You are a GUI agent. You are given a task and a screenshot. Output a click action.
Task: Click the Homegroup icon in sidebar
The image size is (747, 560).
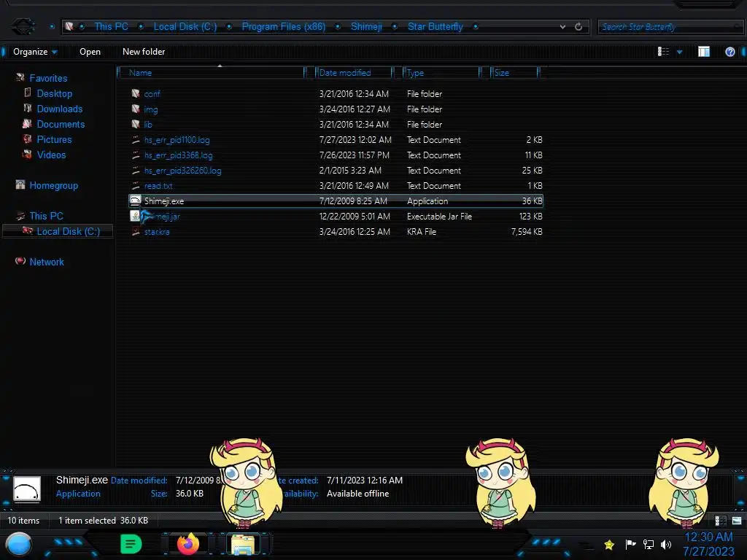(20, 184)
